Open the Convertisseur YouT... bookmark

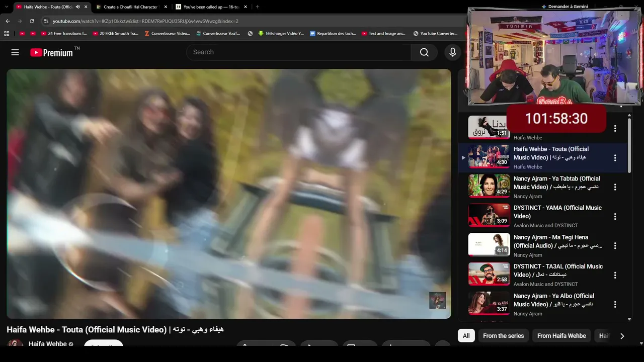(218, 34)
